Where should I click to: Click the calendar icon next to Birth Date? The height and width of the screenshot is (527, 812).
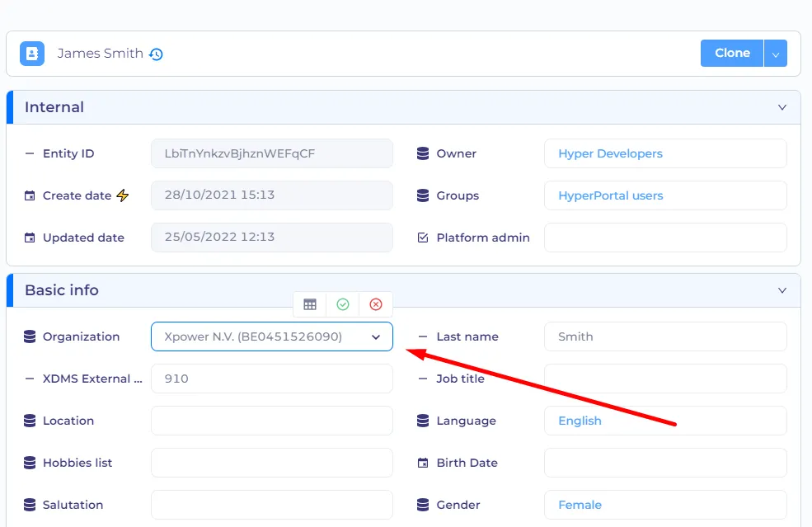[x=423, y=463]
